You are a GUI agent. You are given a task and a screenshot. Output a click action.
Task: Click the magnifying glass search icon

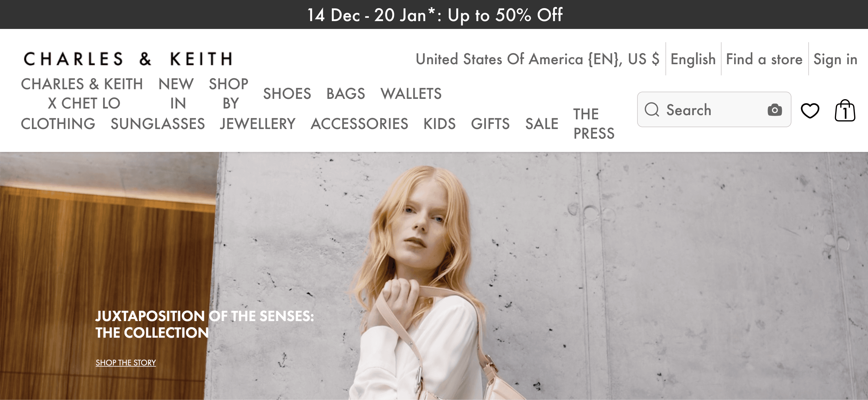click(x=652, y=109)
